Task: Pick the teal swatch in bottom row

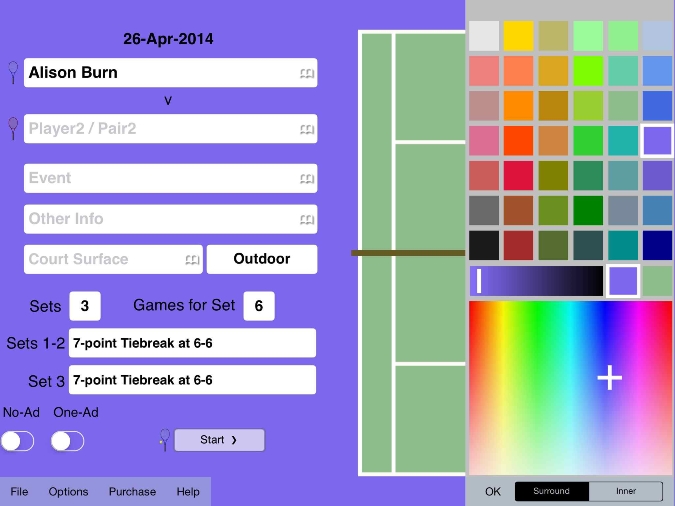Action: coord(623,245)
